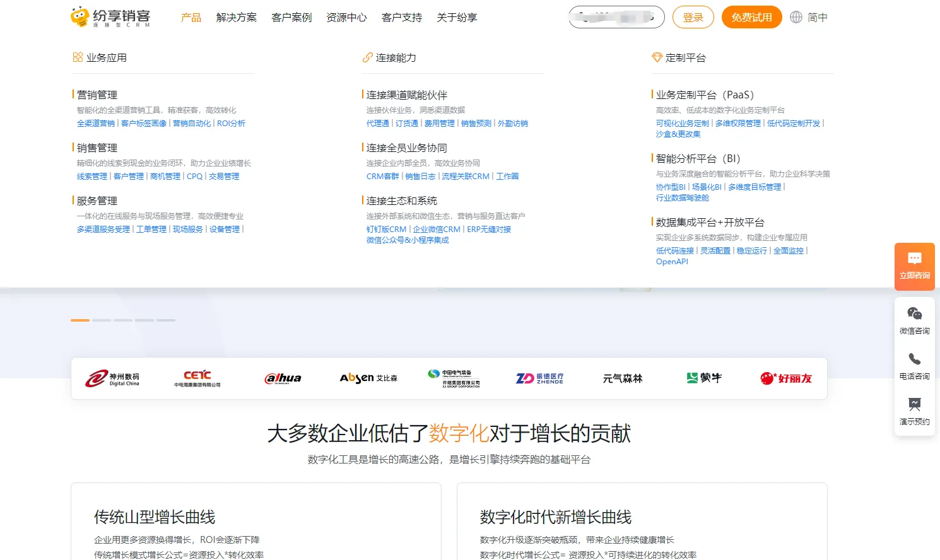
Task: Open the 交易管理 link
Action: [224, 177]
